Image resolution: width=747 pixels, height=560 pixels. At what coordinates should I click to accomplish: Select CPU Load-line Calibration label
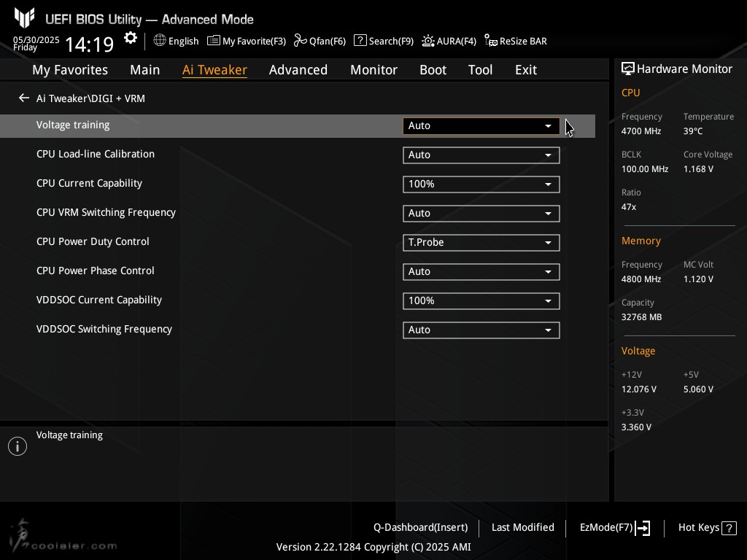96,154
